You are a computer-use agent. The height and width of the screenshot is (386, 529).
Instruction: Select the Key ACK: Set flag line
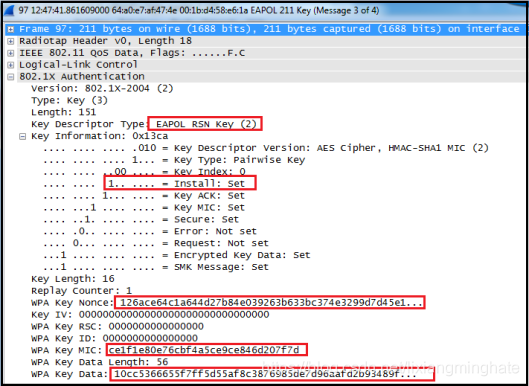click(x=144, y=196)
